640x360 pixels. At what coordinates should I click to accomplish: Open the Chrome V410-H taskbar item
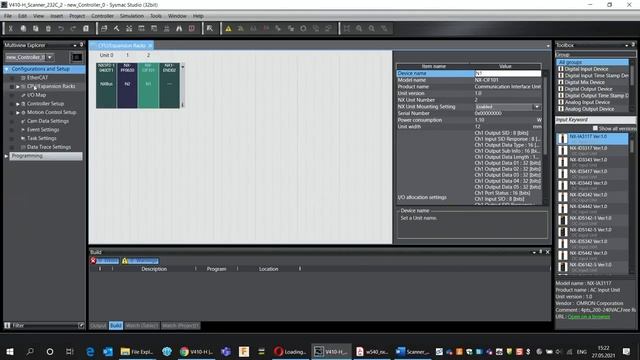[196, 351]
